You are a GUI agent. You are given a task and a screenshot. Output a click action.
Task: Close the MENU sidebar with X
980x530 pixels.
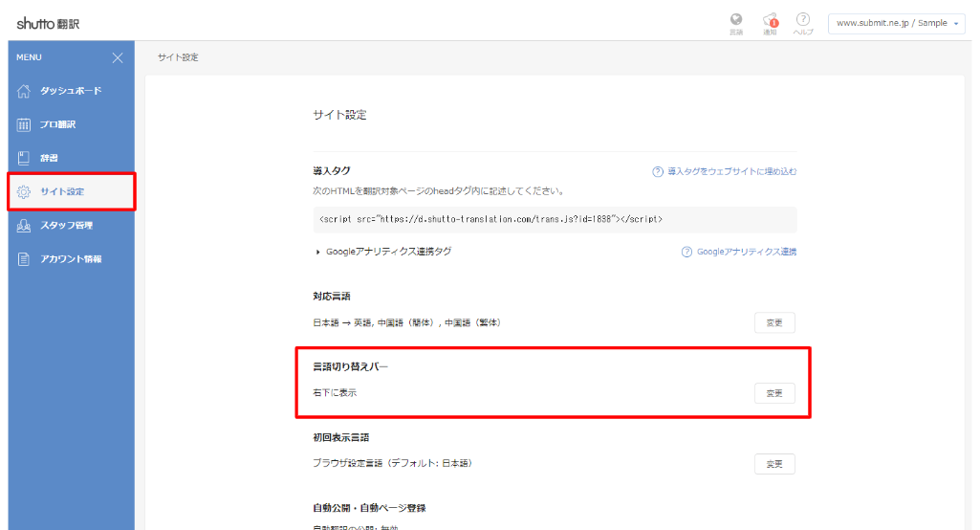point(118,57)
